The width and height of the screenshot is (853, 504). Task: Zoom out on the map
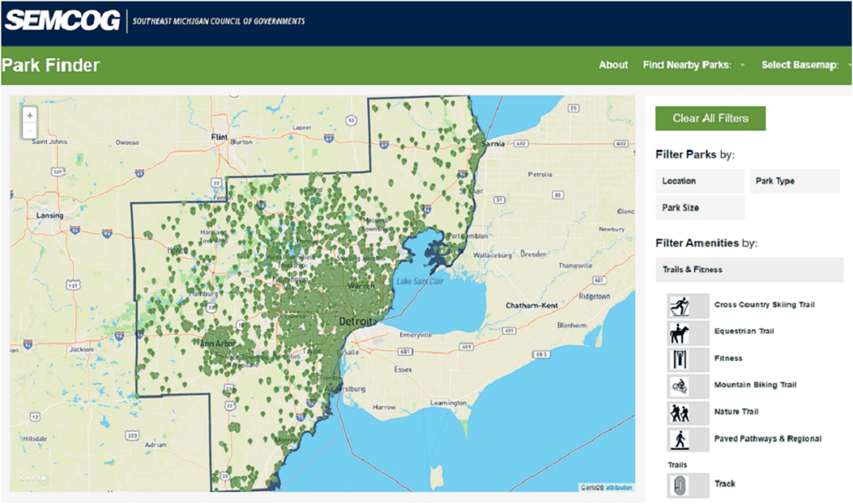pos(30,130)
